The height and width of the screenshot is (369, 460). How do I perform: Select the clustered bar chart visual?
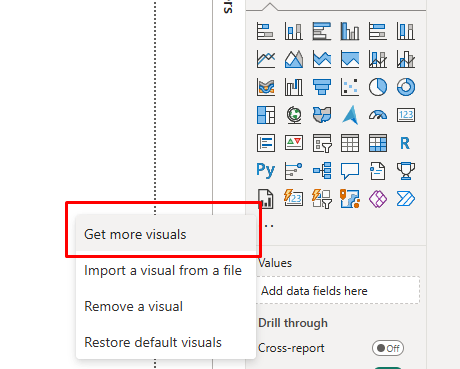coord(322,31)
